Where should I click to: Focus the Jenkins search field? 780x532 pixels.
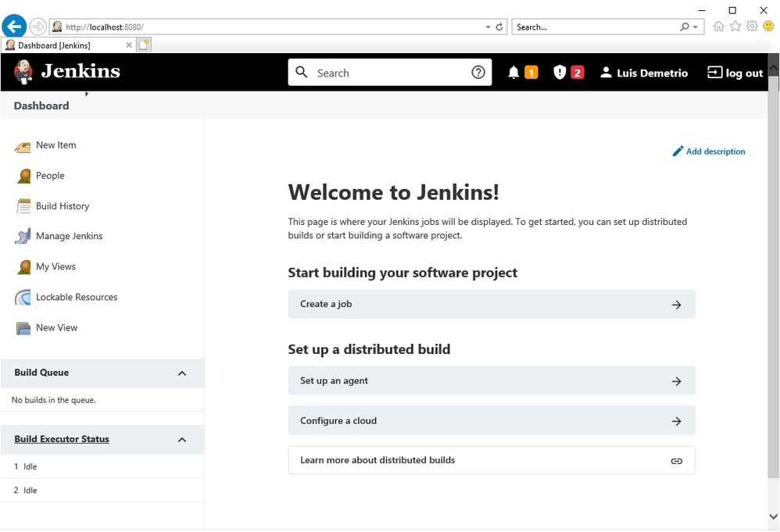[389, 73]
